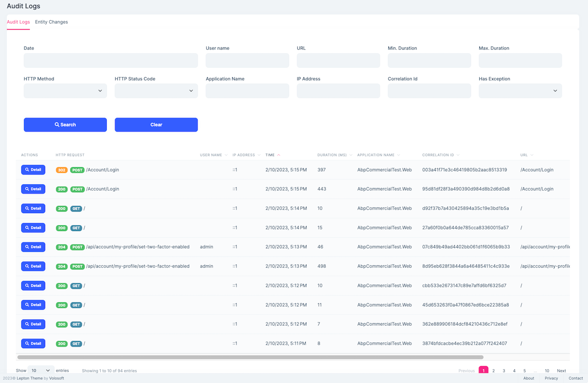This screenshot has width=588, height=383.
Task: Click the magnifier icon inside the Search button
Action: pos(57,125)
